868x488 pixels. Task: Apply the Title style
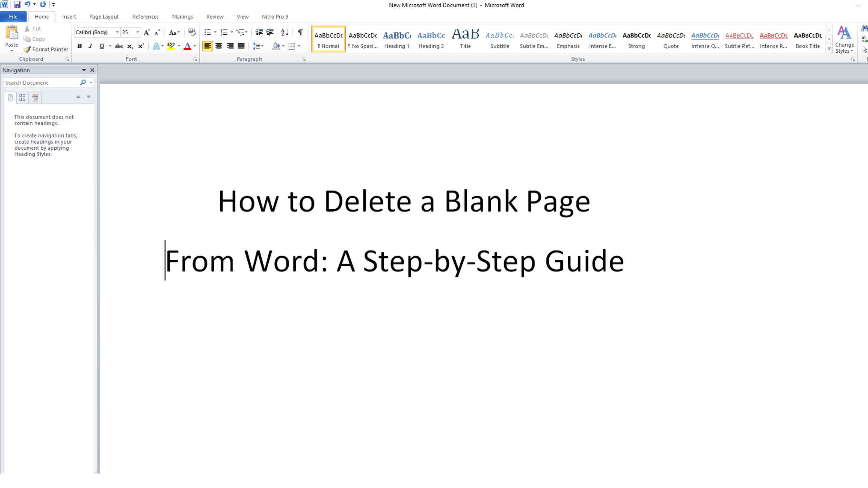click(465, 39)
